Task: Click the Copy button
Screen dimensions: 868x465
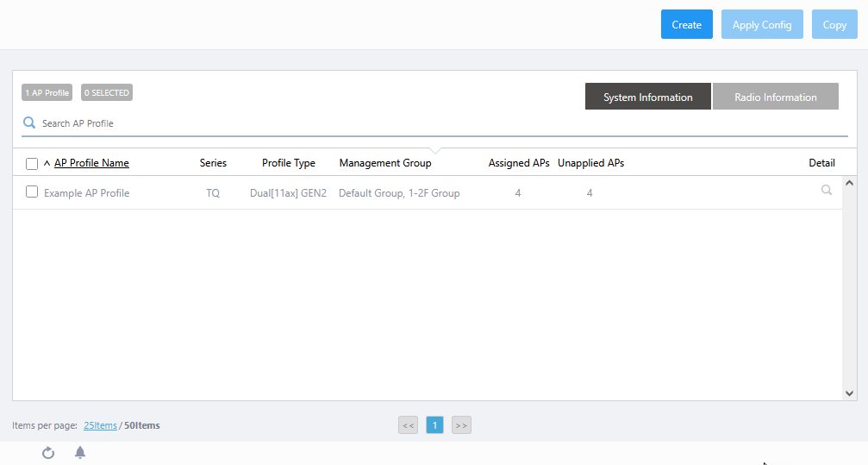Action: click(834, 24)
